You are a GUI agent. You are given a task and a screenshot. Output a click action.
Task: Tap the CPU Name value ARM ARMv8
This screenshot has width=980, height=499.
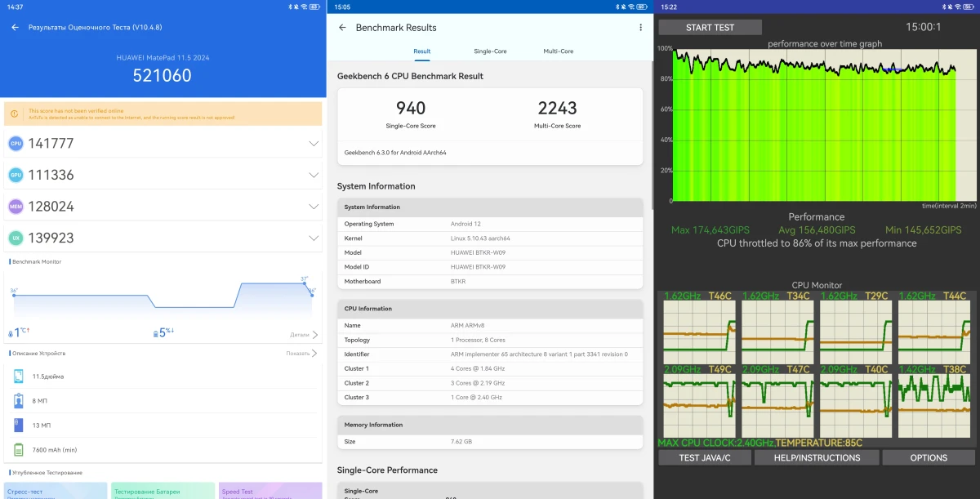468,325
